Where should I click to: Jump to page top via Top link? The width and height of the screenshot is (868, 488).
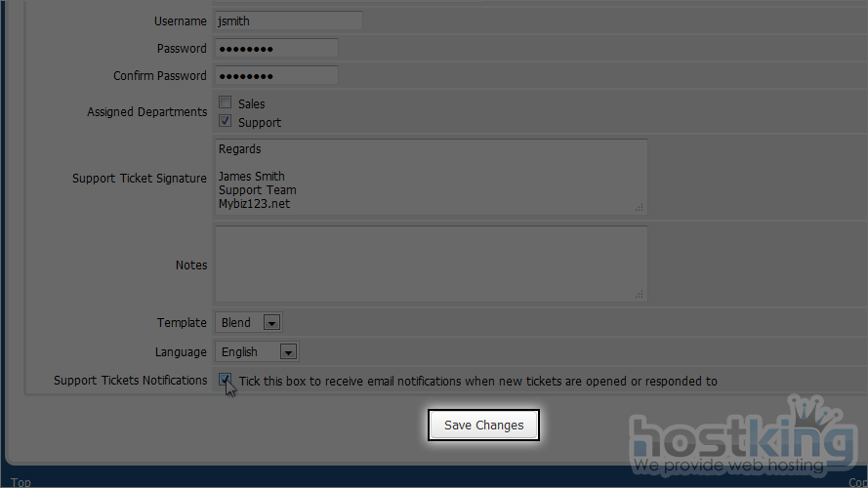point(21,482)
